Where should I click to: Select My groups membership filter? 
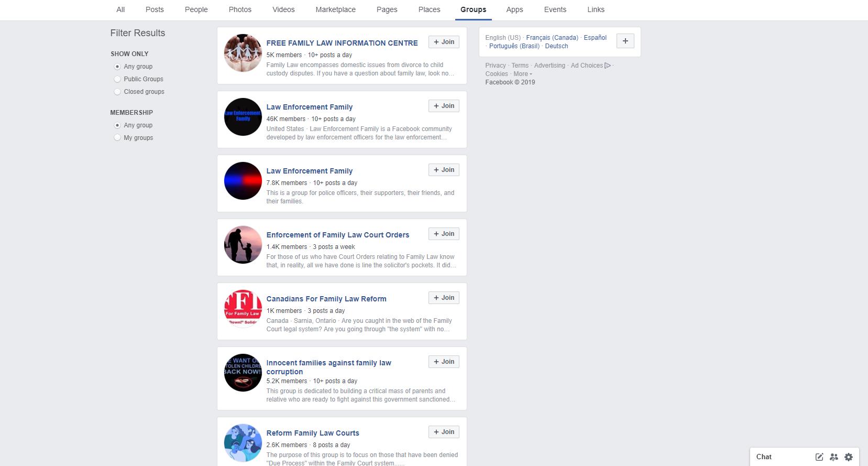(x=117, y=138)
